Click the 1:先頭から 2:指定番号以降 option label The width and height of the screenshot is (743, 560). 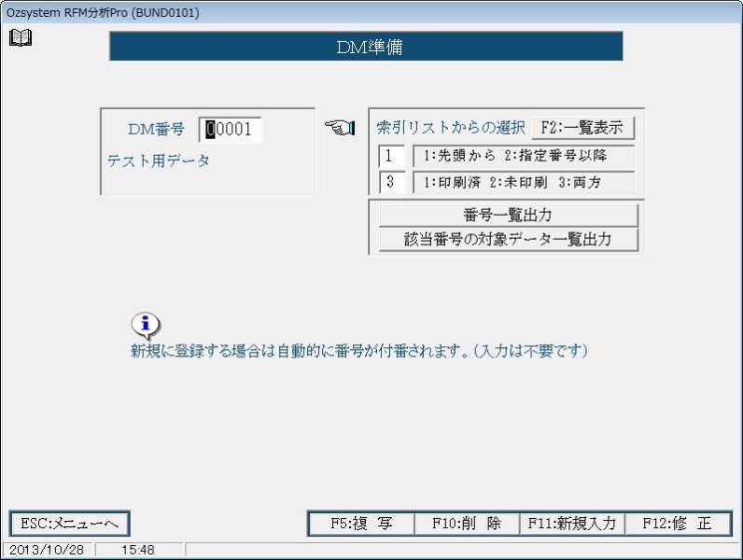pos(523,156)
